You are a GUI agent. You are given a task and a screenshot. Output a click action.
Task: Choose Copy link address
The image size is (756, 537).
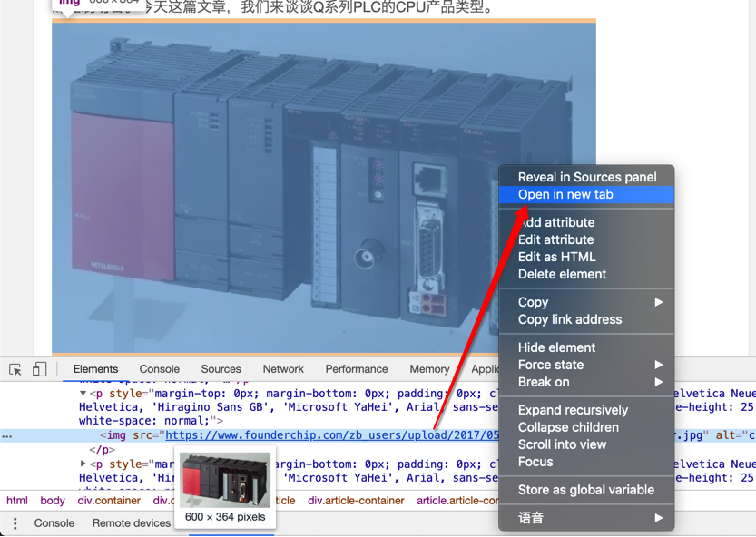(586, 319)
